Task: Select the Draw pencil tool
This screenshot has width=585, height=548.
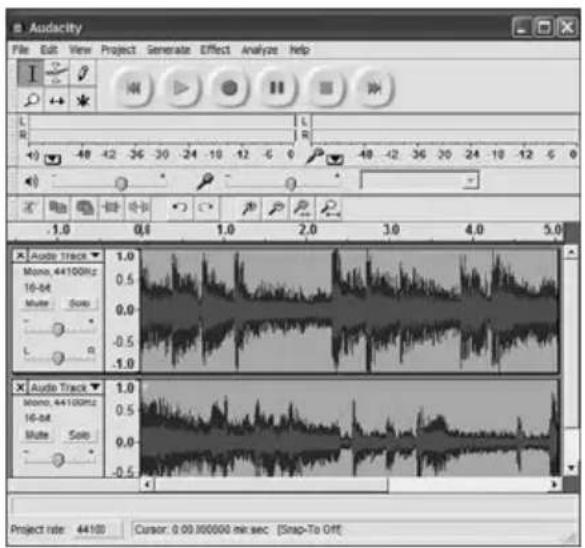Action: pyautogui.click(x=82, y=73)
